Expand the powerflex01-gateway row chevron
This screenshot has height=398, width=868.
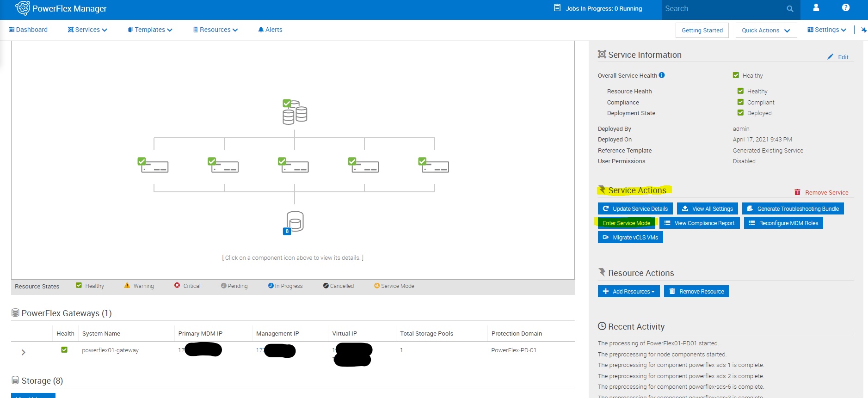(x=24, y=352)
